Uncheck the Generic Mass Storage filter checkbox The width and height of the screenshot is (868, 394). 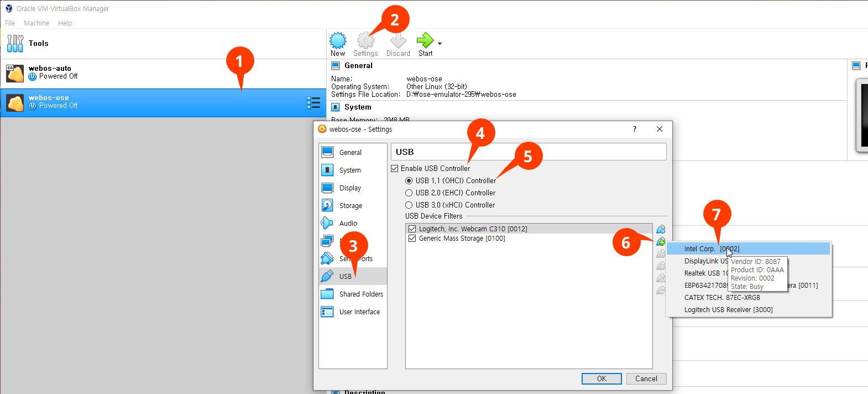coord(412,239)
